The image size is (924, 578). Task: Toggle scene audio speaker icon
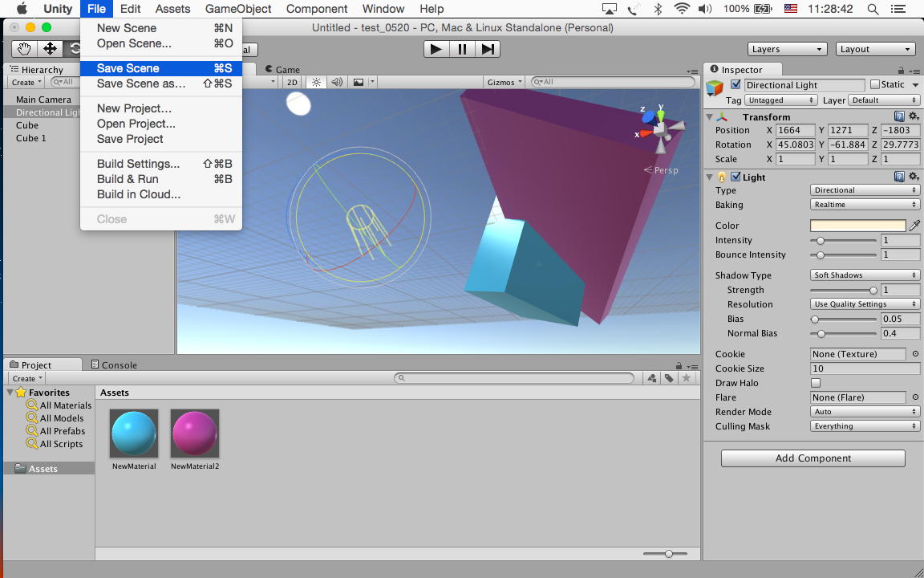337,82
